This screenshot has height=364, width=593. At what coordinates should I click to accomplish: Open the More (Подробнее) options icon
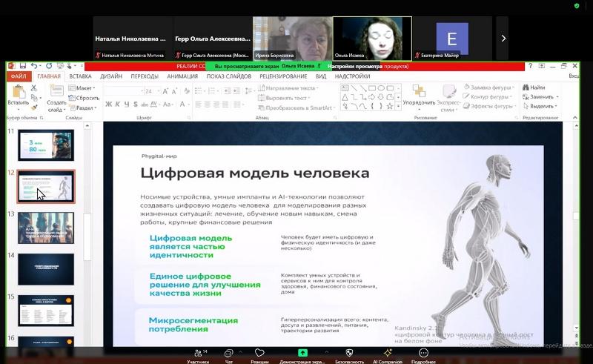tap(423, 354)
